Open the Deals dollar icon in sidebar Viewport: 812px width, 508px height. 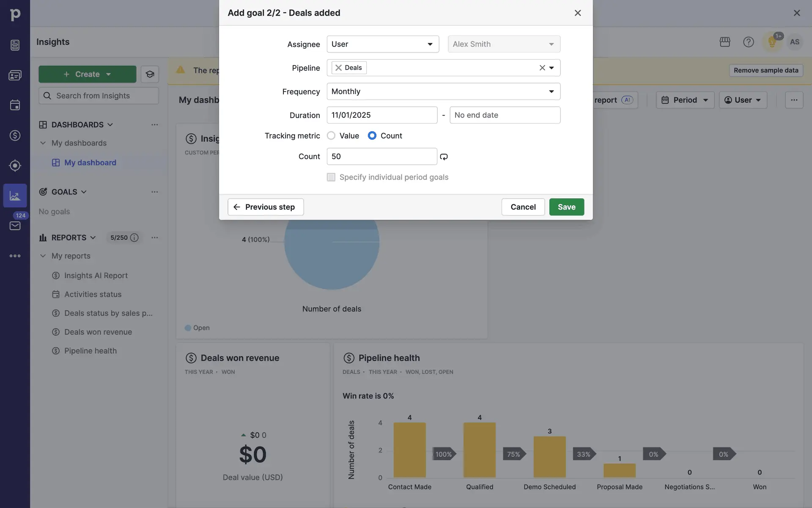[x=15, y=135]
